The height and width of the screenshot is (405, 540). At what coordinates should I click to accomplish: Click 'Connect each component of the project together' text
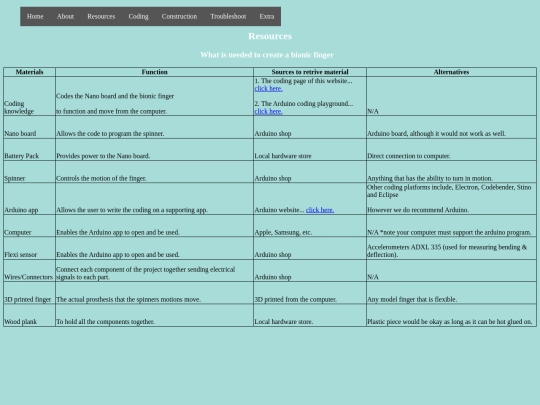coord(145,273)
